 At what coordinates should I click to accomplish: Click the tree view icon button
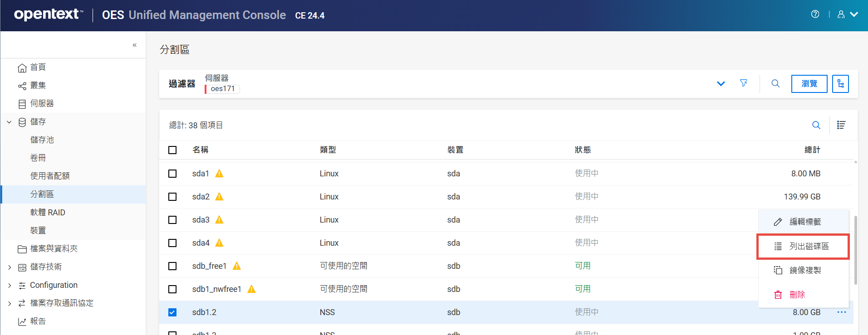click(x=840, y=84)
